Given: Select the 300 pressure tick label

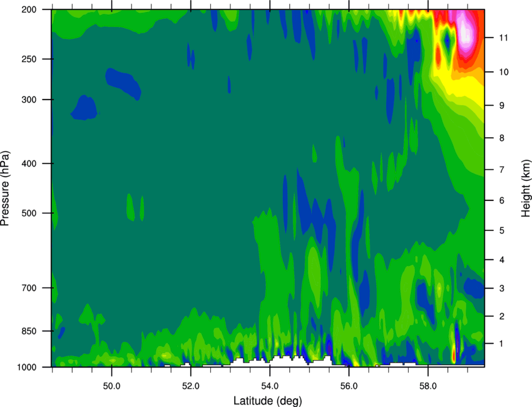Looking at the screenshot, I should pos(29,100).
